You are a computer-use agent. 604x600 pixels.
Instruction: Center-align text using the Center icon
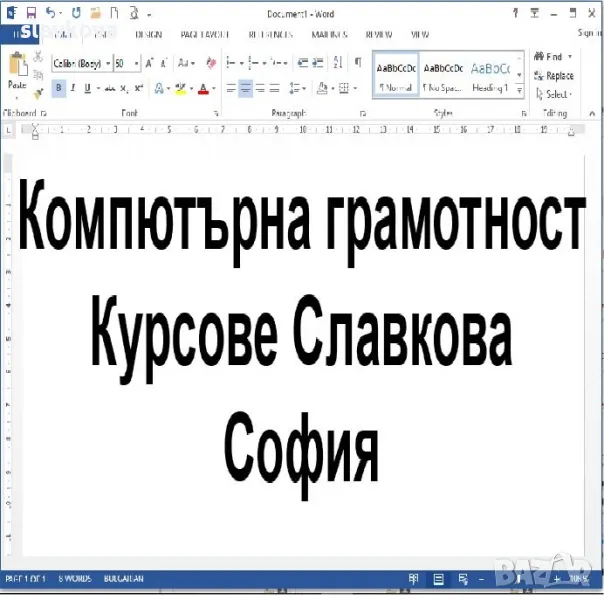[246, 88]
